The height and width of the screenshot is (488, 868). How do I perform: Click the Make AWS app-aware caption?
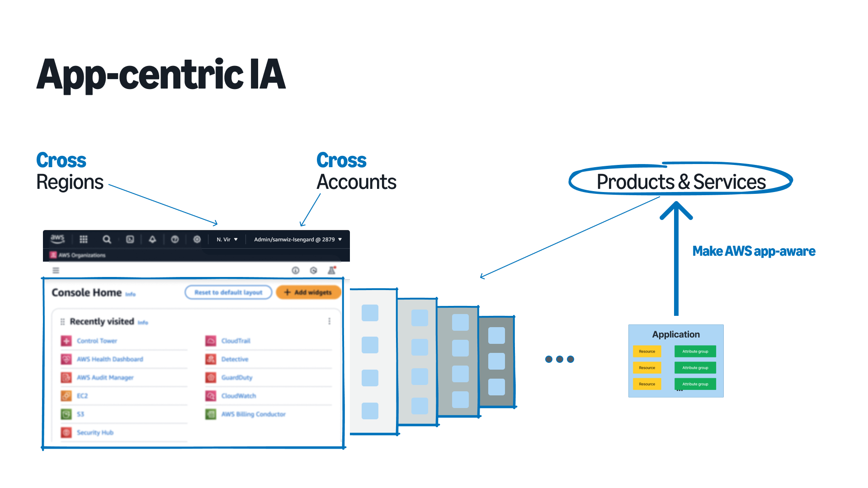[x=754, y=251]
